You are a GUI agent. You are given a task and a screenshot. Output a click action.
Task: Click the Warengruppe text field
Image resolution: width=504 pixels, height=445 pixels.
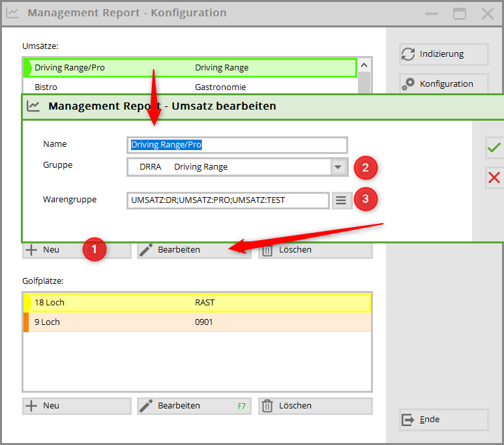pos(228,200)
